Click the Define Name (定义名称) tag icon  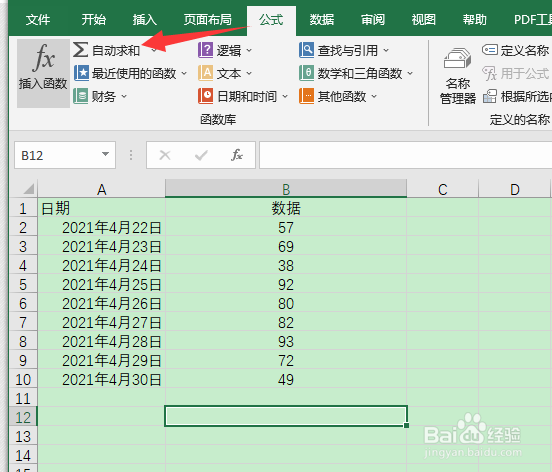[490, 50]
